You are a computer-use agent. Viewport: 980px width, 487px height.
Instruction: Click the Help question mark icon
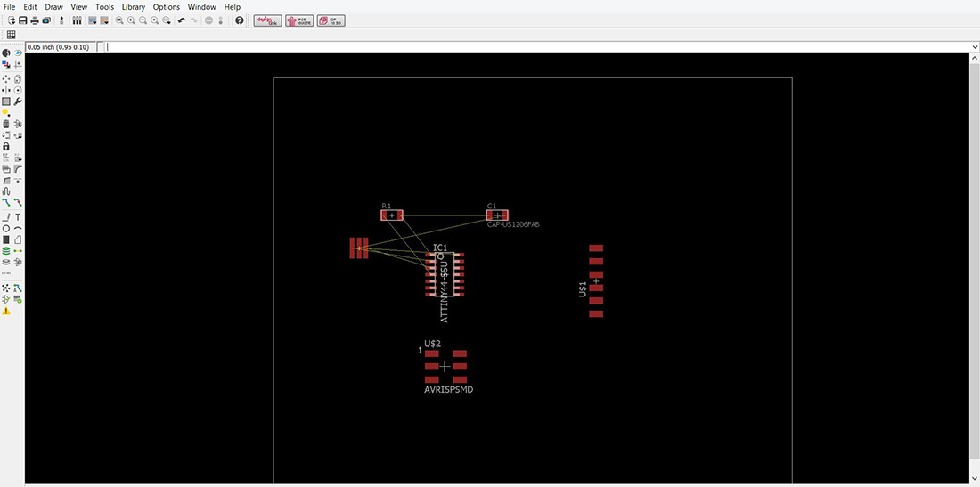point(240,20)
